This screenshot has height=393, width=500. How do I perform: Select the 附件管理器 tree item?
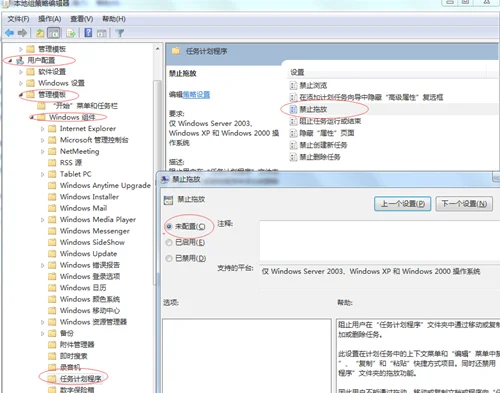[77, 345]
